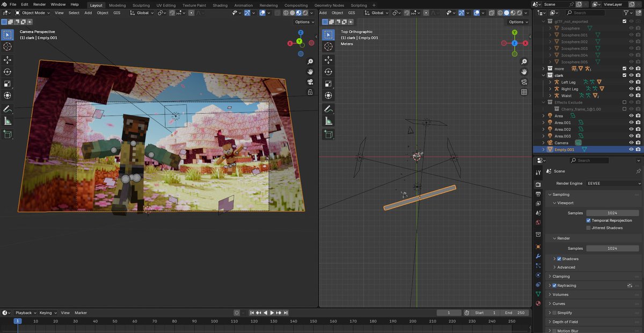Pick Measure tool in left viewport
Image resolution: width=644 pixels, height=333 pixels.
pyautogui.click(x=8, y=121)
